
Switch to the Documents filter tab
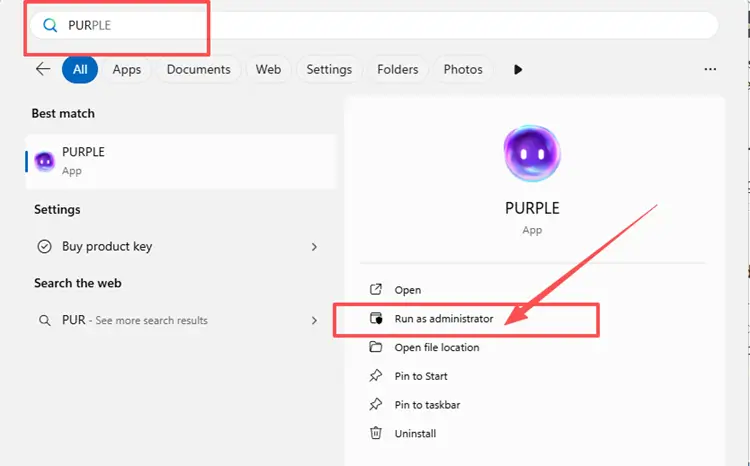199,69
